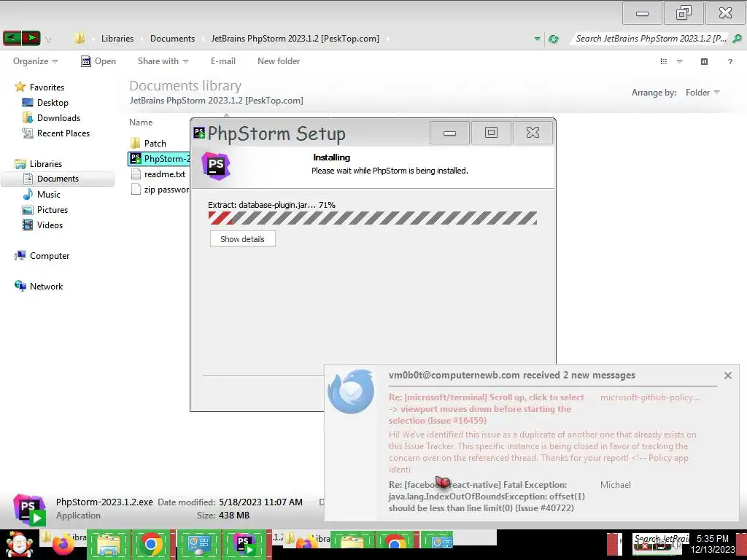The width and height of the screenshot is (747, 560).
Task: Select the zip password file
Action: pos(160,190)
